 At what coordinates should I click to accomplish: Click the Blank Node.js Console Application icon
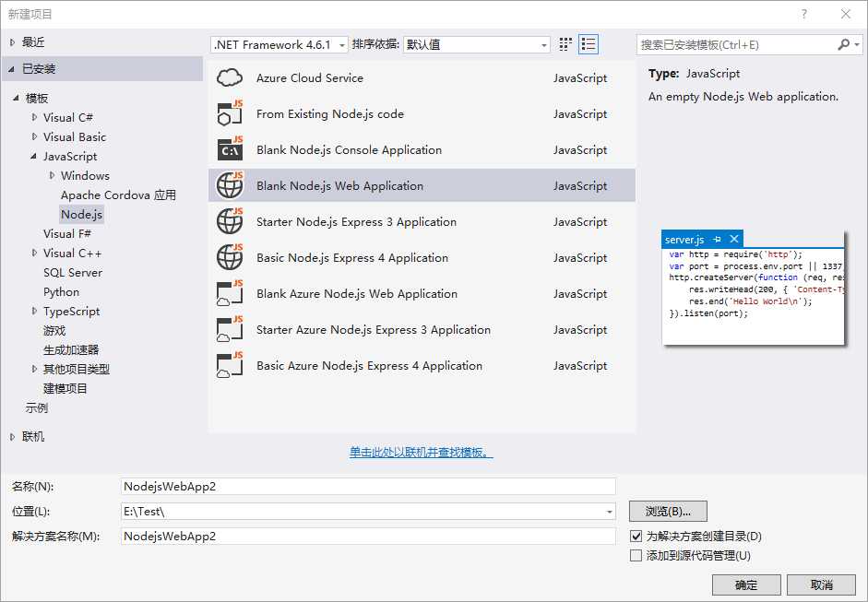(230, 149)
